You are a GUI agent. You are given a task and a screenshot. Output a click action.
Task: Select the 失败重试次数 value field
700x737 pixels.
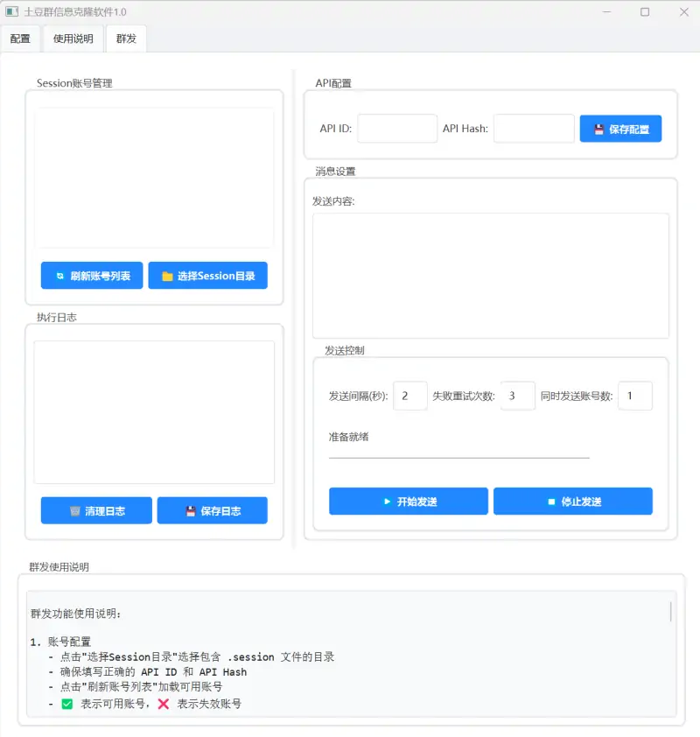tap(517, 396)
